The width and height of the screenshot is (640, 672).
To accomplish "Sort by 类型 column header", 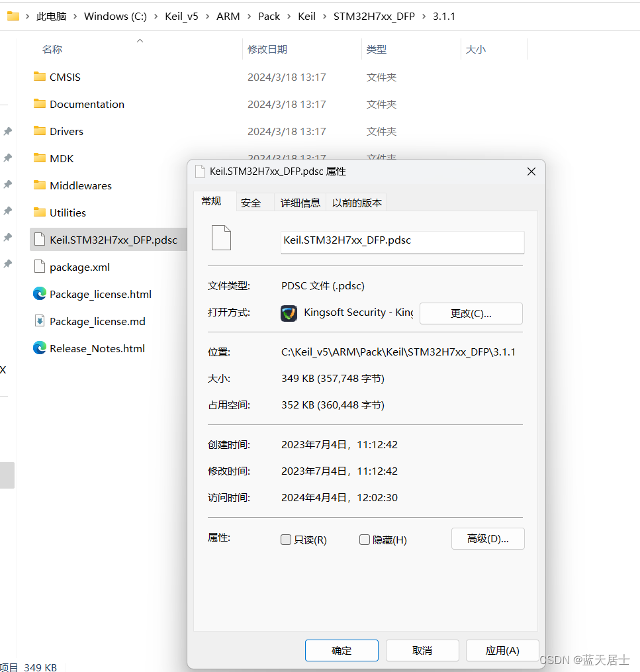I will 377,49.
